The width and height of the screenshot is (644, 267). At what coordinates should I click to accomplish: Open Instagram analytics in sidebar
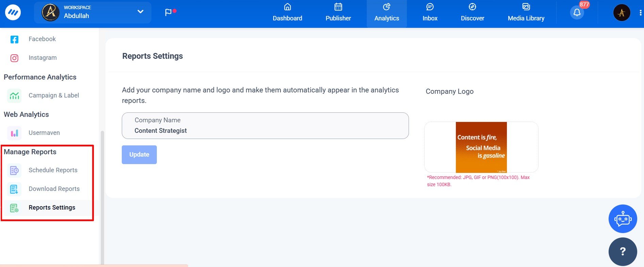(x=42, y=58)
